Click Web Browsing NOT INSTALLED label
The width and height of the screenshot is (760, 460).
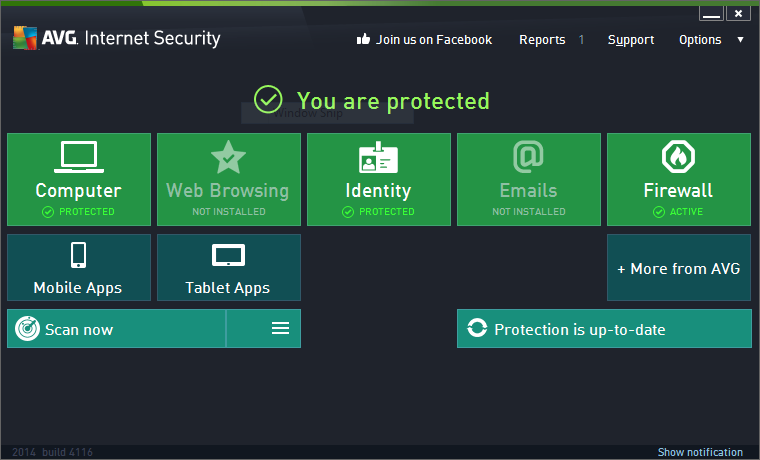[x=229, y=212]
